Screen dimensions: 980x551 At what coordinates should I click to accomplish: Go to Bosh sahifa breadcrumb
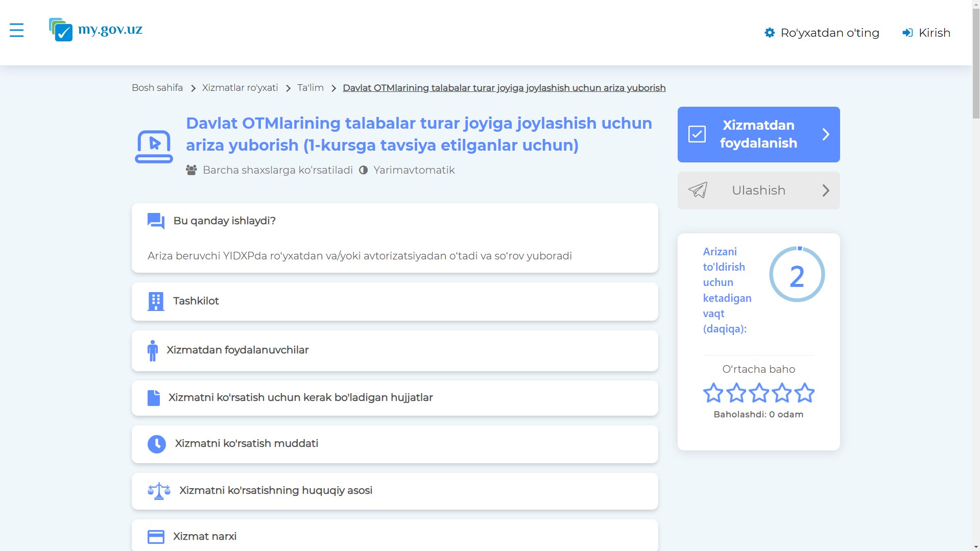(x=157, y=88)
